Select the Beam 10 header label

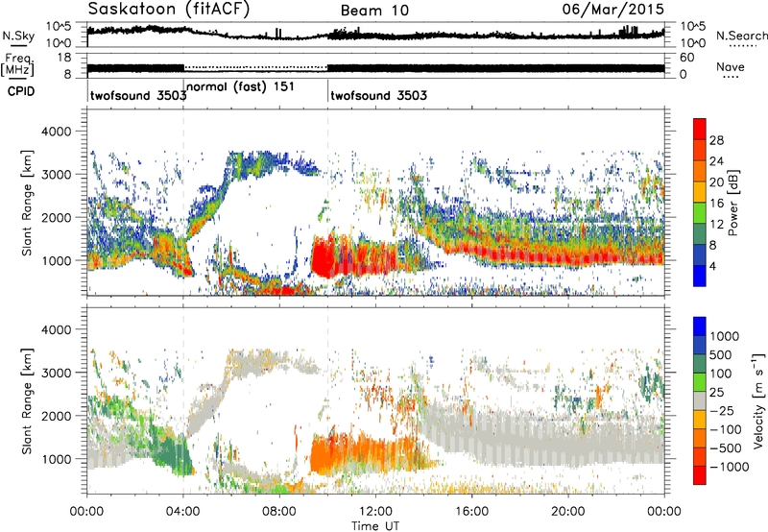pos(374,11)
